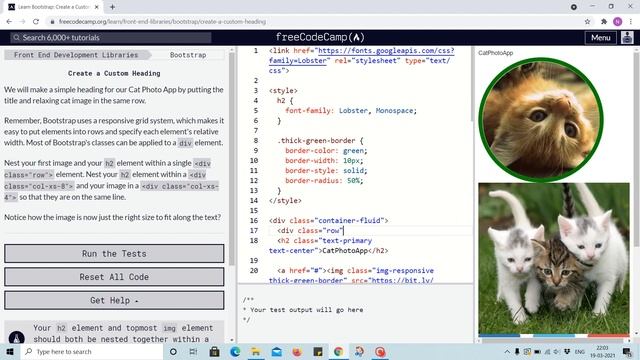Viewport: 640px width, 360px height.
Task: Click the Run the Tests button
Action: click(x=114, y=253)
